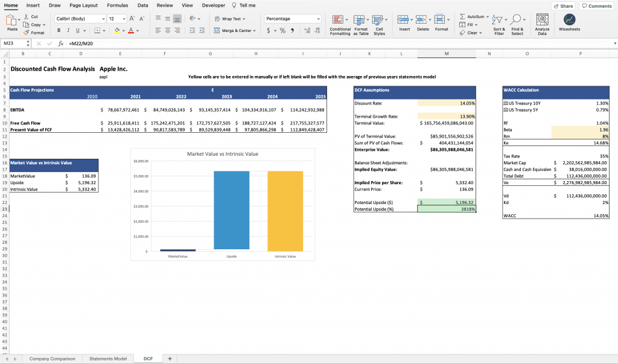Align text to the top

[x=158, y=19]
